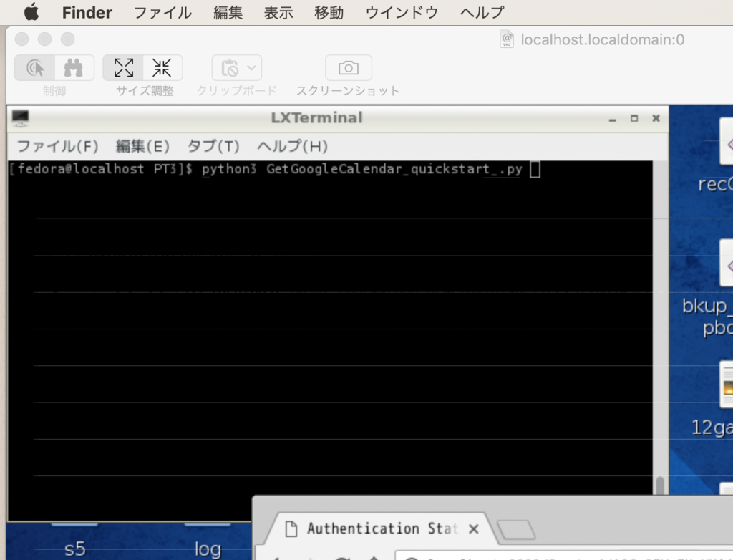Switch to the Authentication Status browser tab
This screenshot has width=733, height=560.
click(x=379, y=528)
